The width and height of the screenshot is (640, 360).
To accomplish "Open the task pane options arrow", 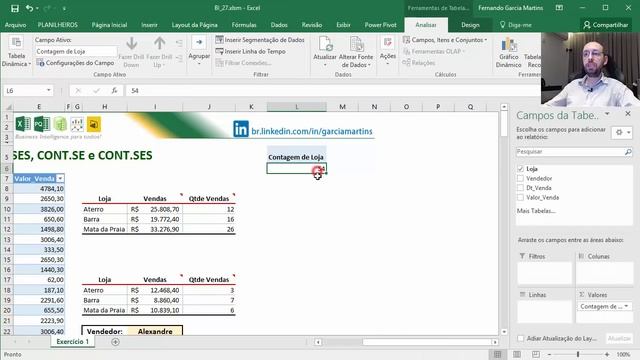I will [x=607, y=114].
